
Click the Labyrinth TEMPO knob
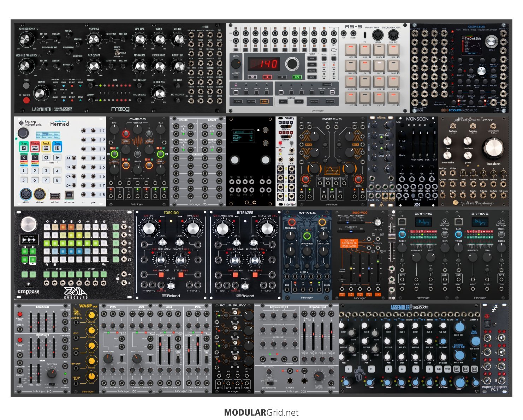(41, 93)
